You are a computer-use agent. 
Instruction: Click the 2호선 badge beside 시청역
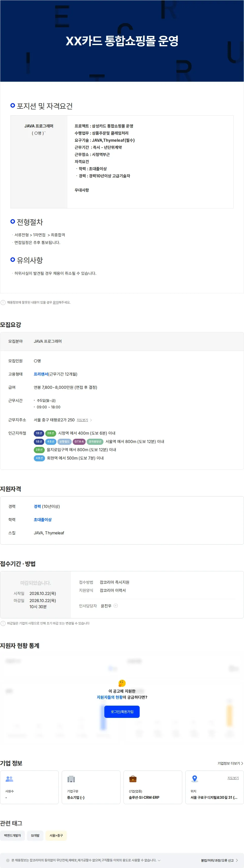tap(51, 433)
